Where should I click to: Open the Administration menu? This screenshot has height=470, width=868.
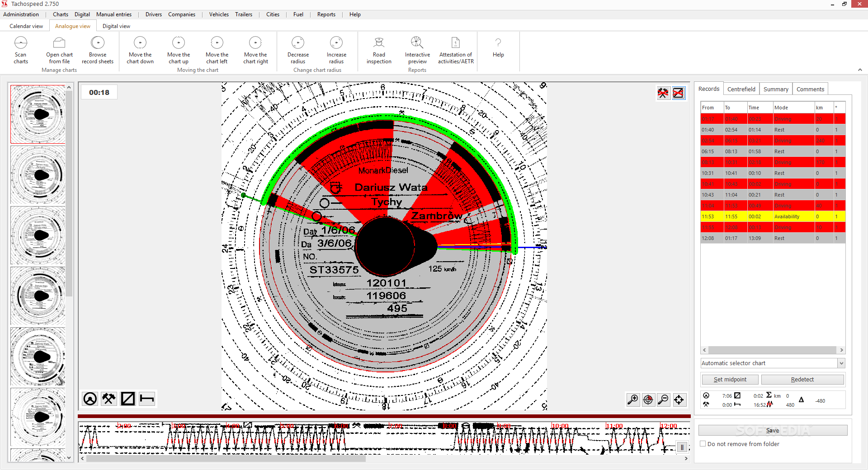pyautogui.click(x=21, y=14)
